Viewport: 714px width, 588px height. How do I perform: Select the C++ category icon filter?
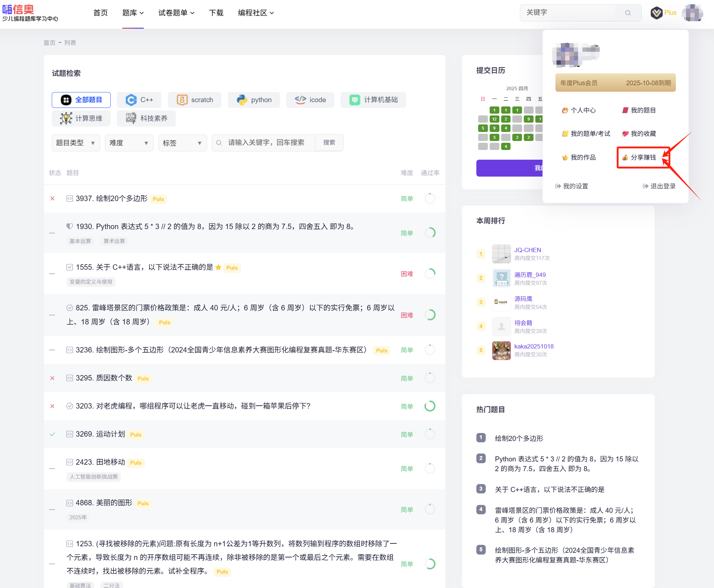(131, 100)
